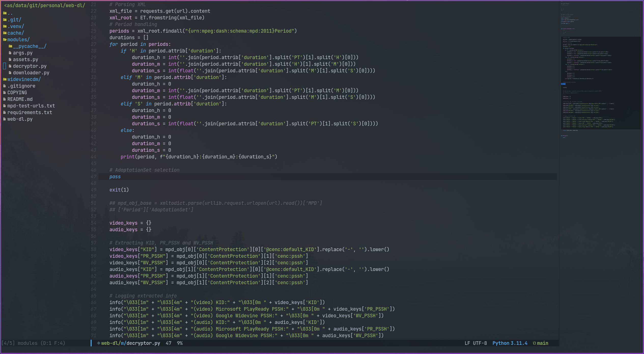Screen dimensions: 644x354
Task: Click the requirements.txt file icon
Action: pos(5,112)
